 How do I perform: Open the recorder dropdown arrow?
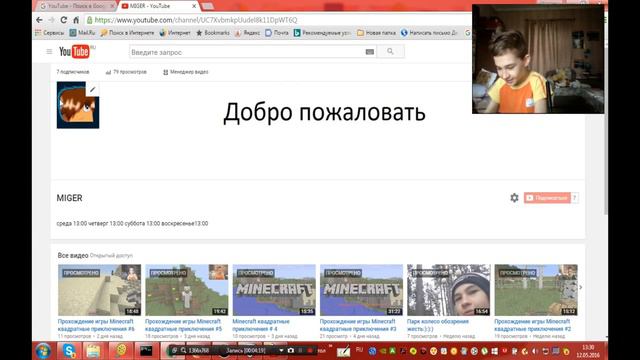[281, 350]
